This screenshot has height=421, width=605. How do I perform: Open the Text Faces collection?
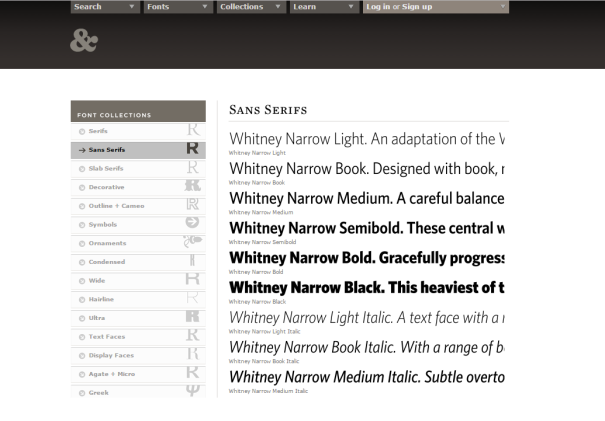(138, 337)
